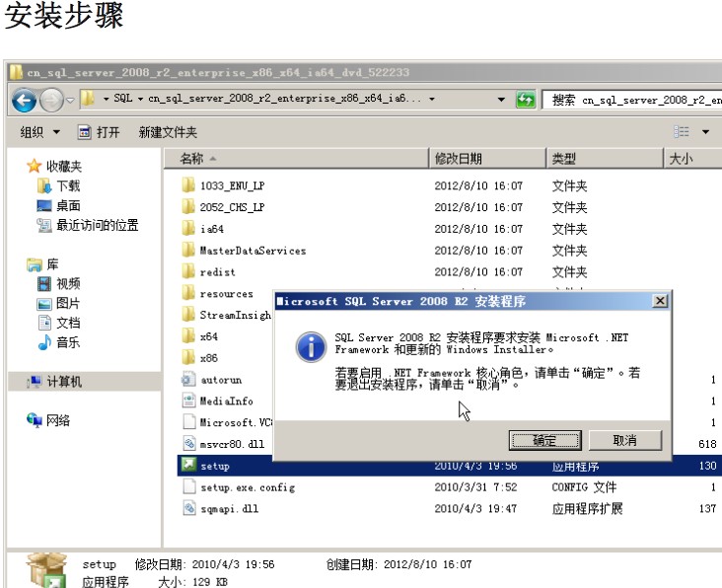Screen dimensions: 722x588
Task: Select the MediaInfo file
Action: click(226, 402)
